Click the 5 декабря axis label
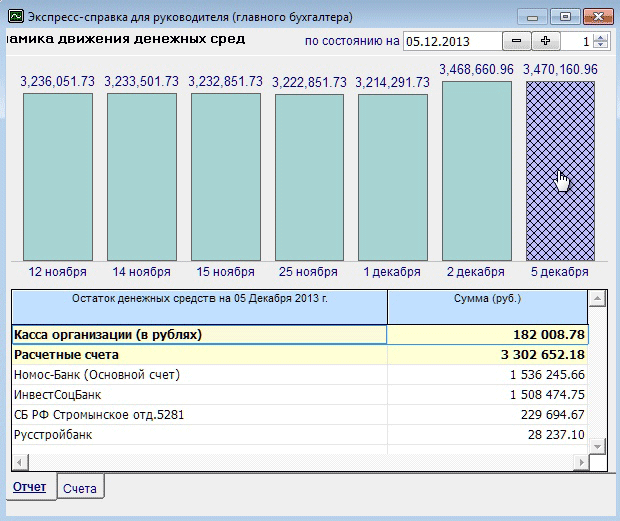 pyautogui.click(x=560, y=272)
